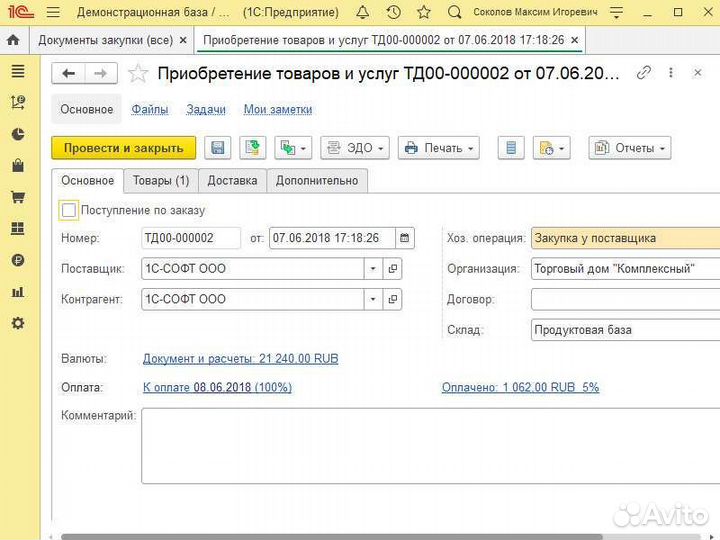The image size is (720, 540).
Task: Copy document link using chain icon
Action: 644,74
